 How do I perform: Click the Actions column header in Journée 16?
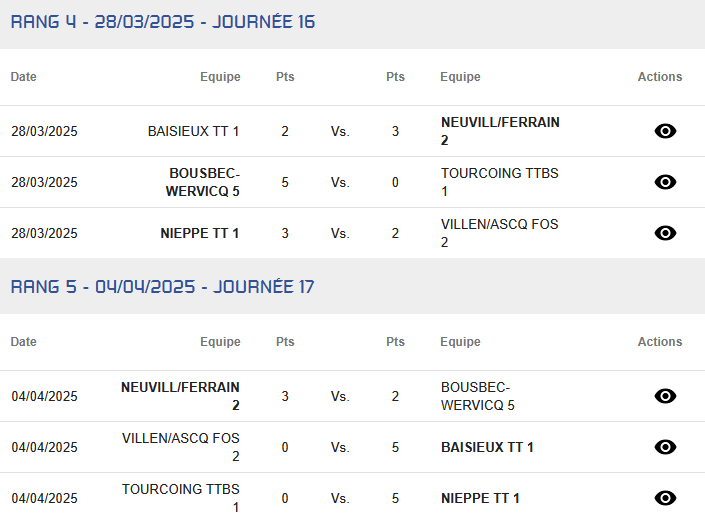pyautogui.click(x=660, y=76)
